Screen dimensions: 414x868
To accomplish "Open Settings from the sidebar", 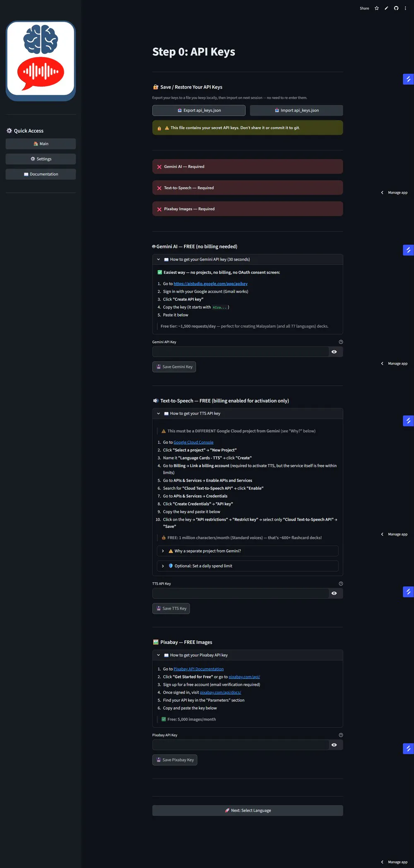I will 41,159.
